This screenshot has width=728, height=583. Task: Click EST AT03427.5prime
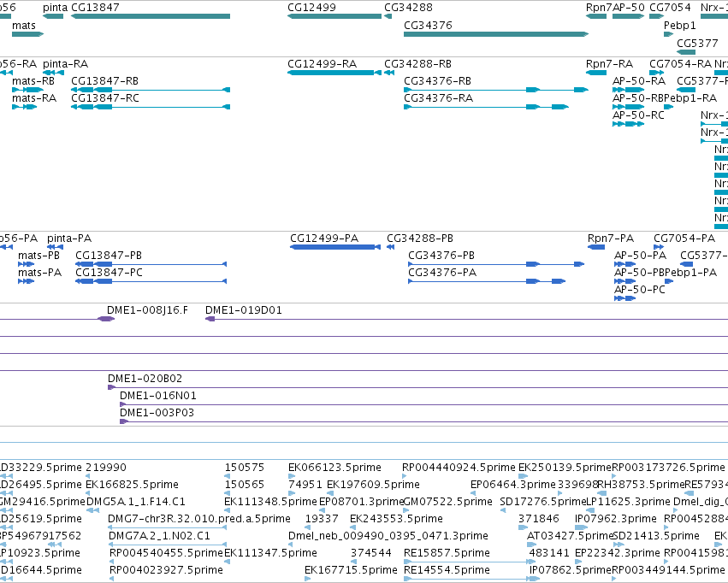pos(532,545)
